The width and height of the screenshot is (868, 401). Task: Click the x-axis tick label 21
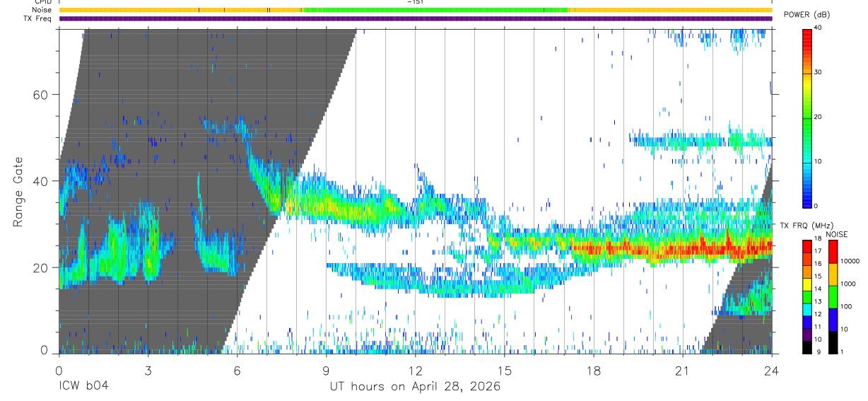pyautogui.click(x=682, y=371)
